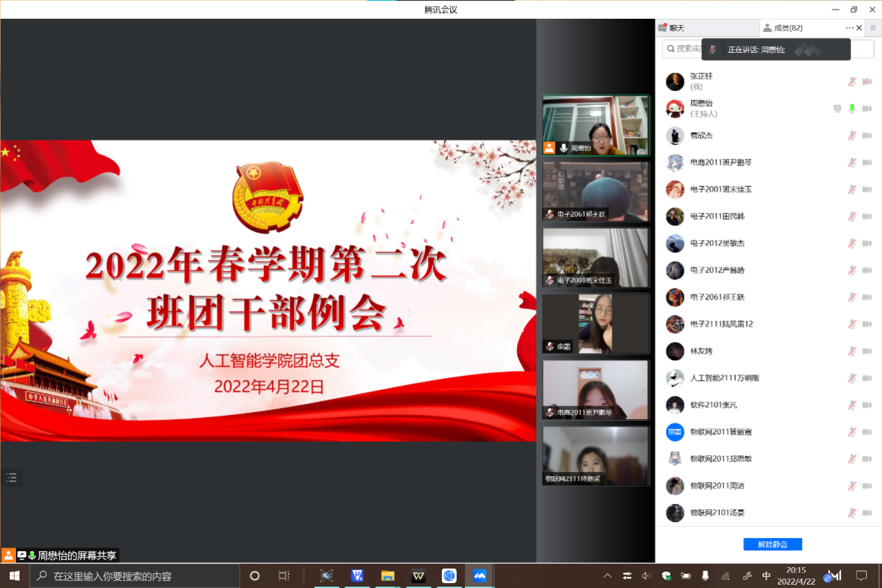
Task: Click the Windows taskbar search box
Action: pos(135,576)
